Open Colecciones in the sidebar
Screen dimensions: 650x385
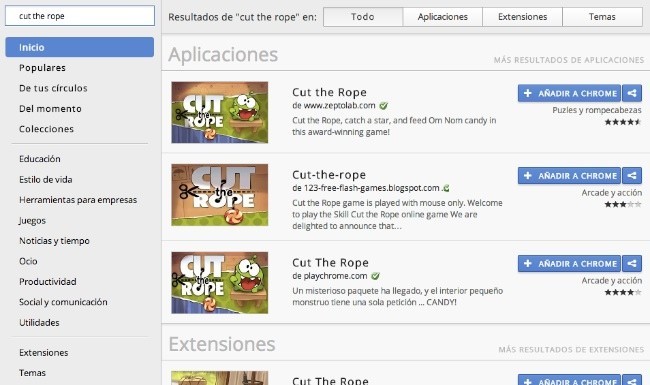[46, 129]
